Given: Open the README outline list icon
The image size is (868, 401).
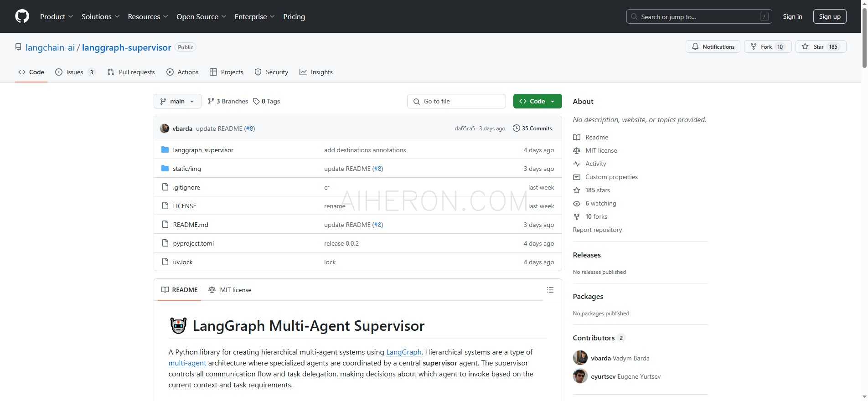Looking at the screenshot, I should [x=550, y=290].
